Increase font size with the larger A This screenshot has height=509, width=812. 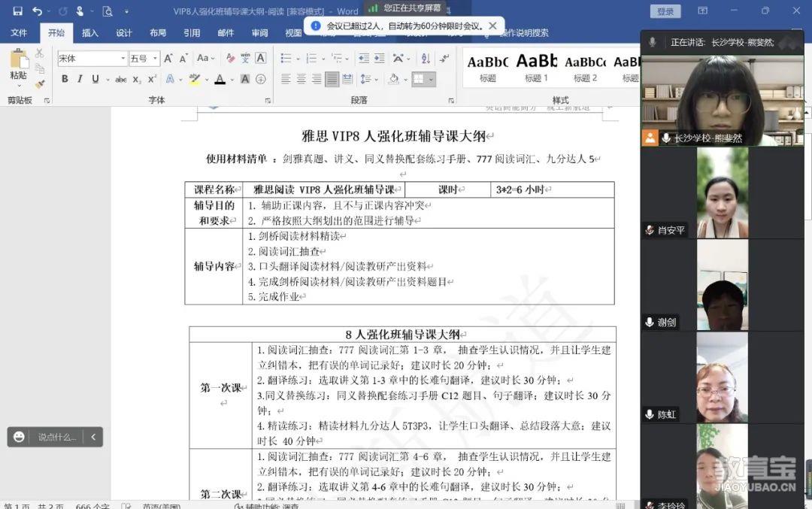(x=168, y=59)
